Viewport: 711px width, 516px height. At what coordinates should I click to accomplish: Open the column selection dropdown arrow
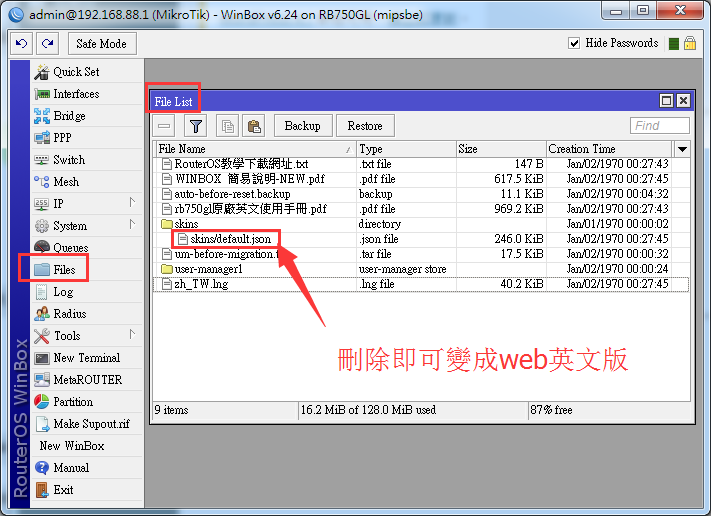(682, 149)
